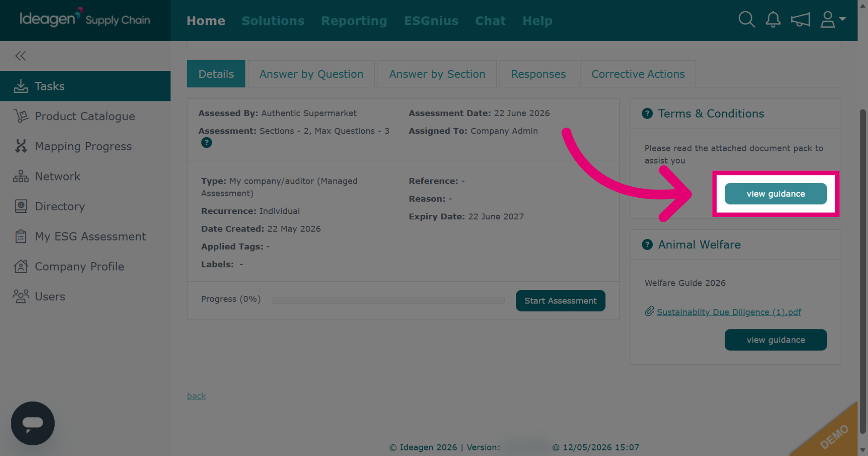Open the search magnifier icon
This screenshot has height=456, width=868.
click(x=746, y=19)
